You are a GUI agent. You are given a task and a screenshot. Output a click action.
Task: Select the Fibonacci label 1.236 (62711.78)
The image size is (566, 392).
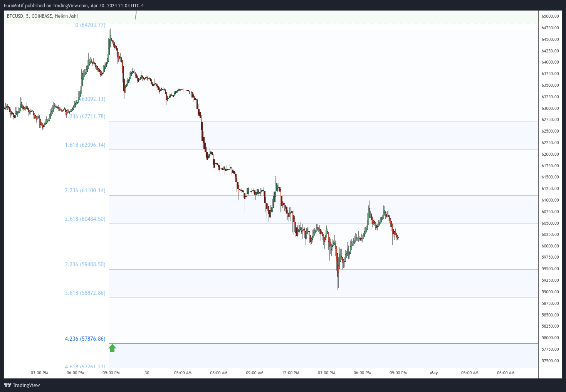click(85, 116)
